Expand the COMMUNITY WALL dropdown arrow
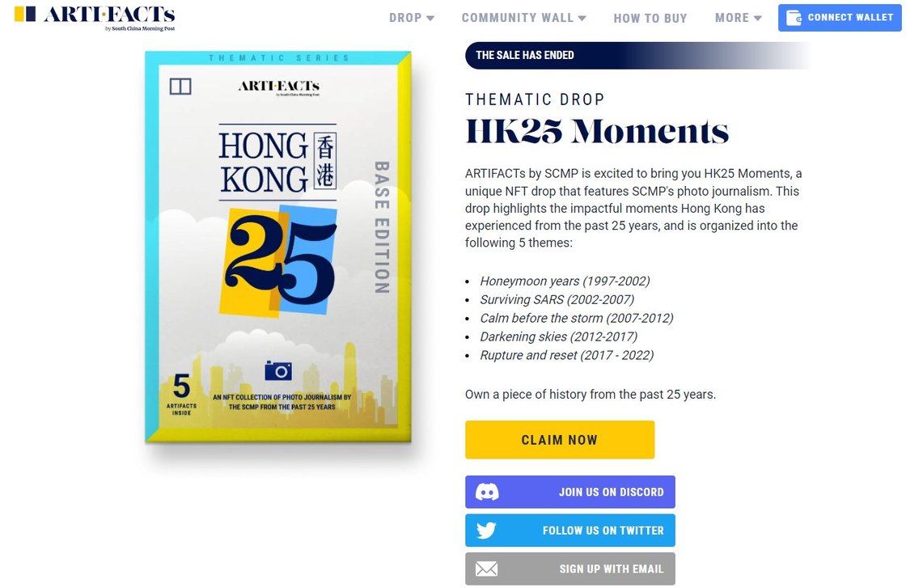 pos(582,19)
